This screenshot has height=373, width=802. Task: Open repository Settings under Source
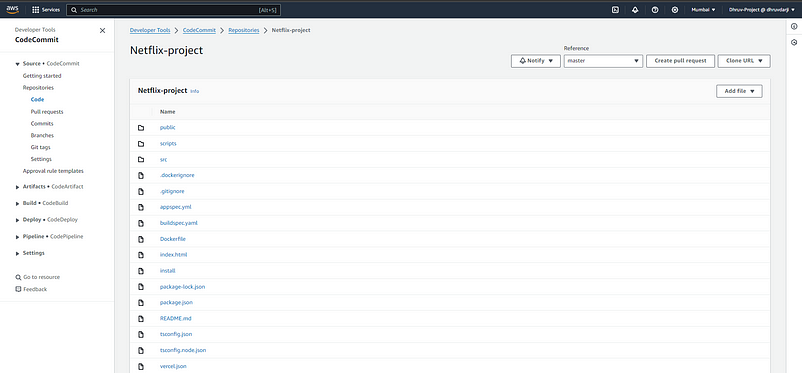tap(41, 159)
